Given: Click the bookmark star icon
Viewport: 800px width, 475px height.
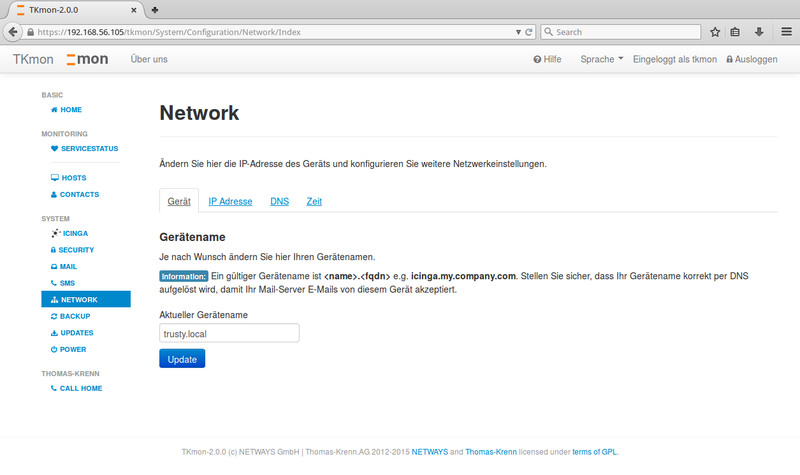Looking at the screenshot, I should point(715,32).
